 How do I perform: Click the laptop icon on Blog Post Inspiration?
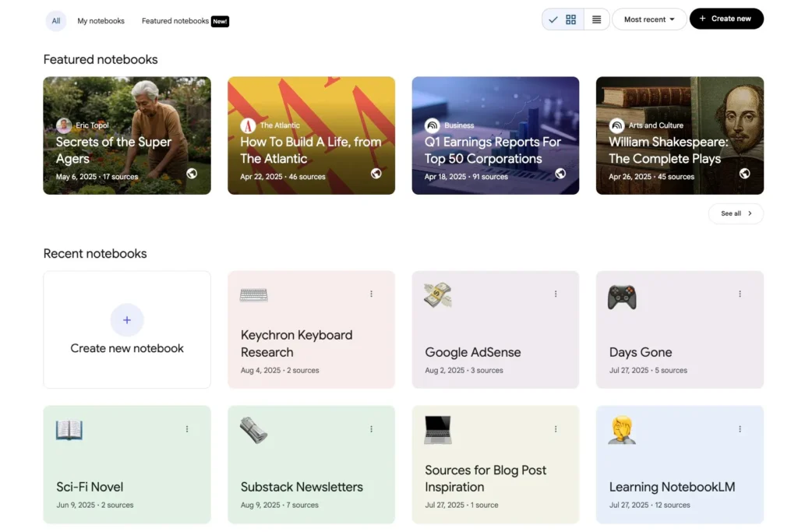(x=438, y=430)
